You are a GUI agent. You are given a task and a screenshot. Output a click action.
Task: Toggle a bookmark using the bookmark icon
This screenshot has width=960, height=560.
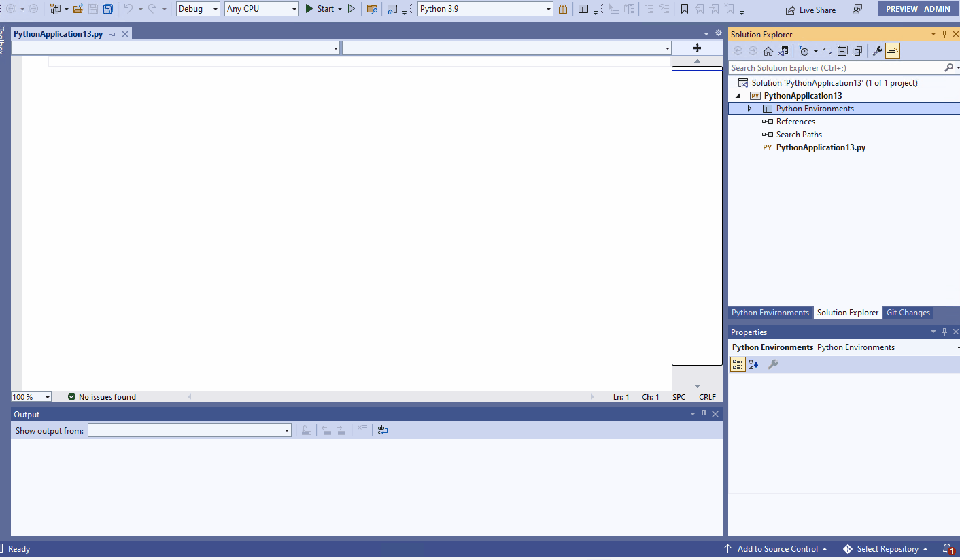click(x=685, y=9)
